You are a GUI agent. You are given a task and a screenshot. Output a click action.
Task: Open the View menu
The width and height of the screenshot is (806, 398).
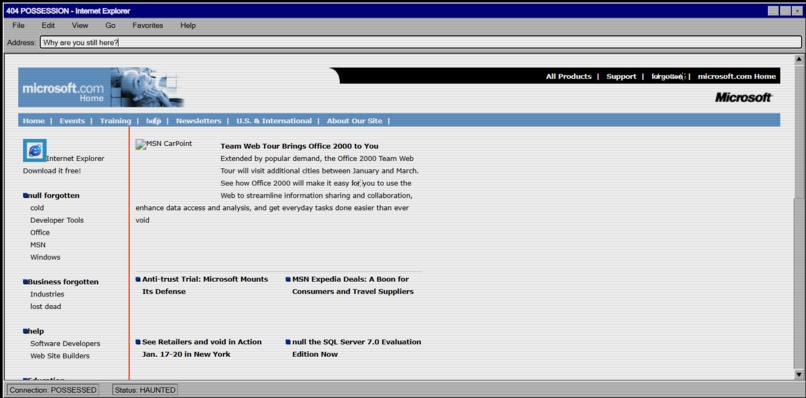point(80,25)
